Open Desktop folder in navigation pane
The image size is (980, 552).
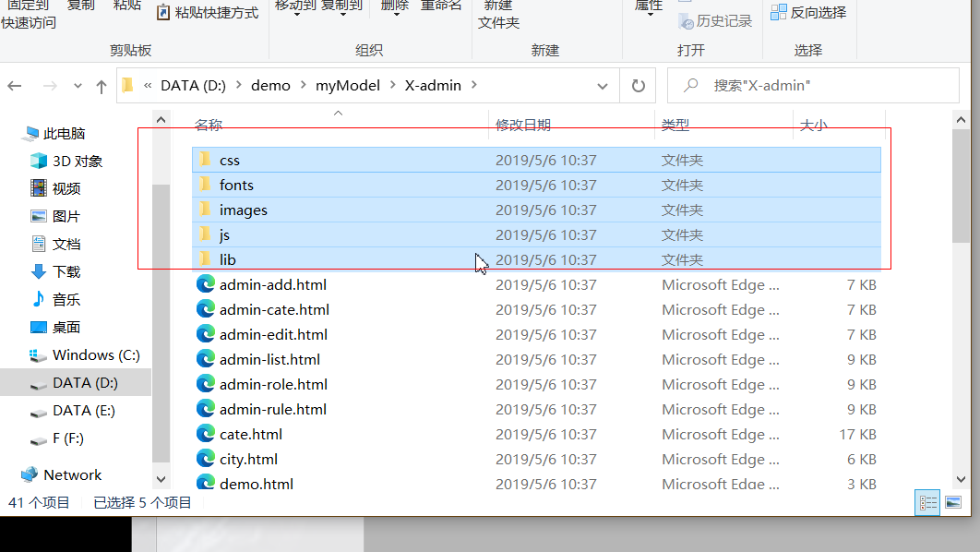click(55, 328)
